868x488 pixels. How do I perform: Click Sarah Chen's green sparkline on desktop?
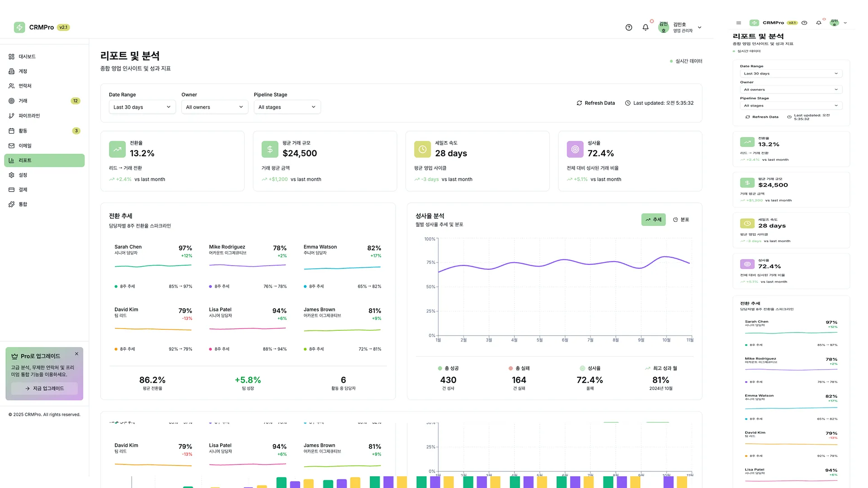click(x=153, y=266)
